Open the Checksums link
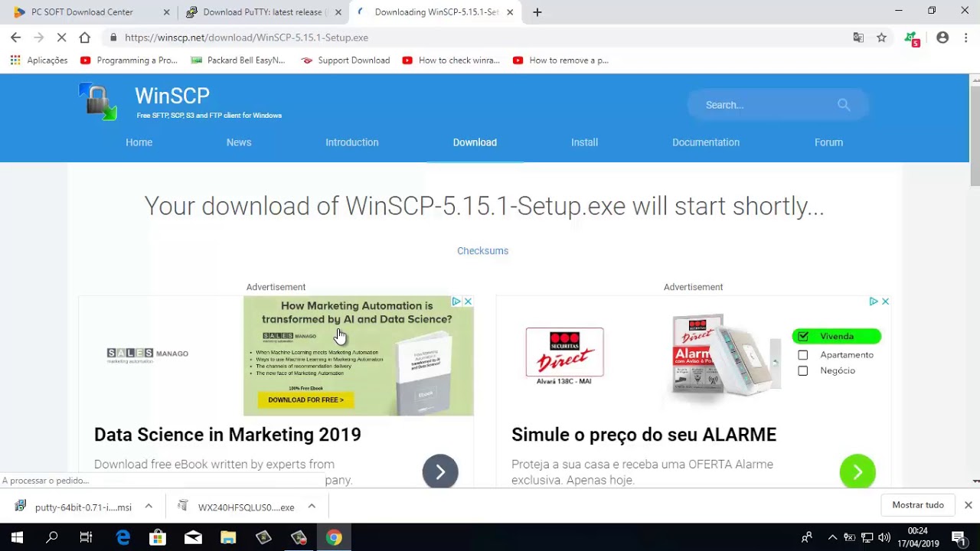The image size is (980, 551). pos(482,251)
